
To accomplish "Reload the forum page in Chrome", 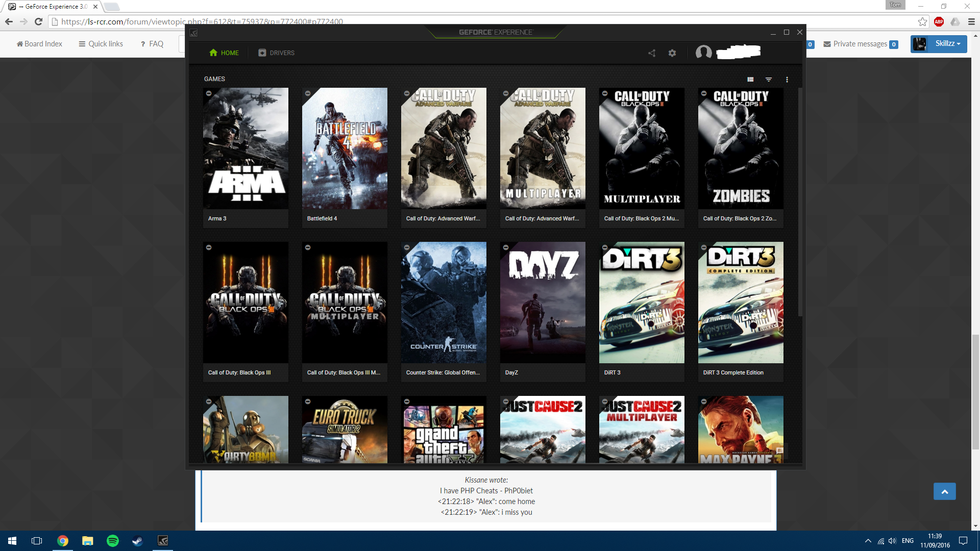I will [x=38, y=21].
